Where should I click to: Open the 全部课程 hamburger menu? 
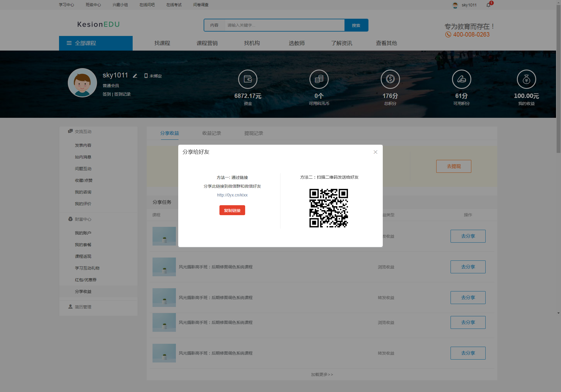(x=69, y=43)
